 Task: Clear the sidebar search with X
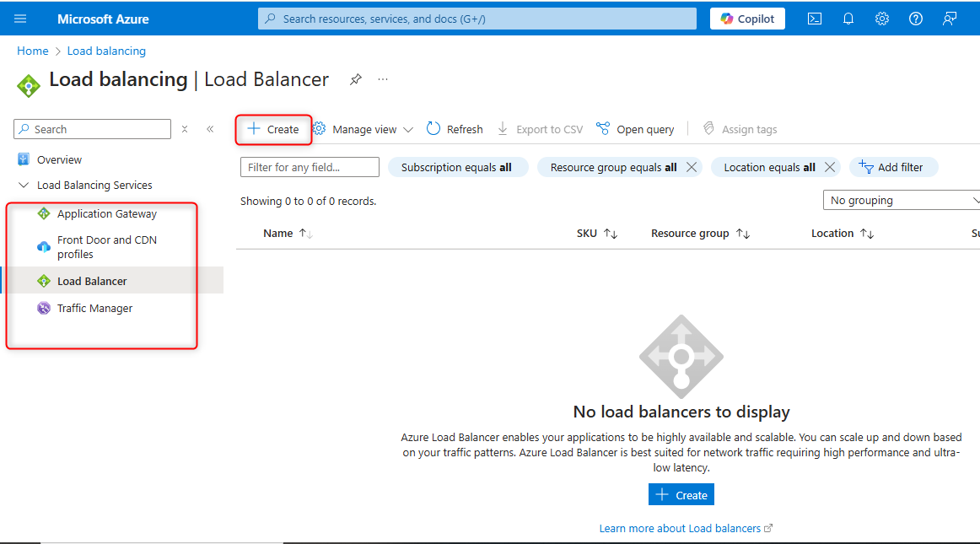[x=185, y=129]
